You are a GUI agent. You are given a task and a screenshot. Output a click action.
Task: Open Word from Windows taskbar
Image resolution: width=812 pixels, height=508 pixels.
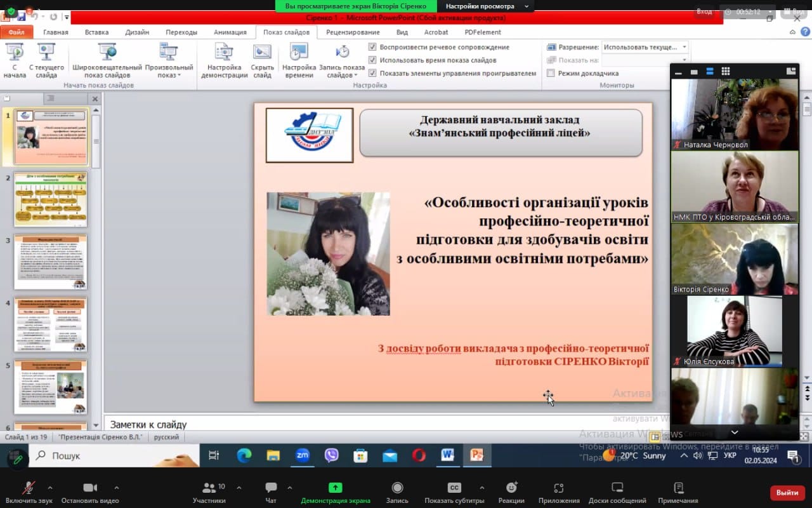tap(448, 455)
